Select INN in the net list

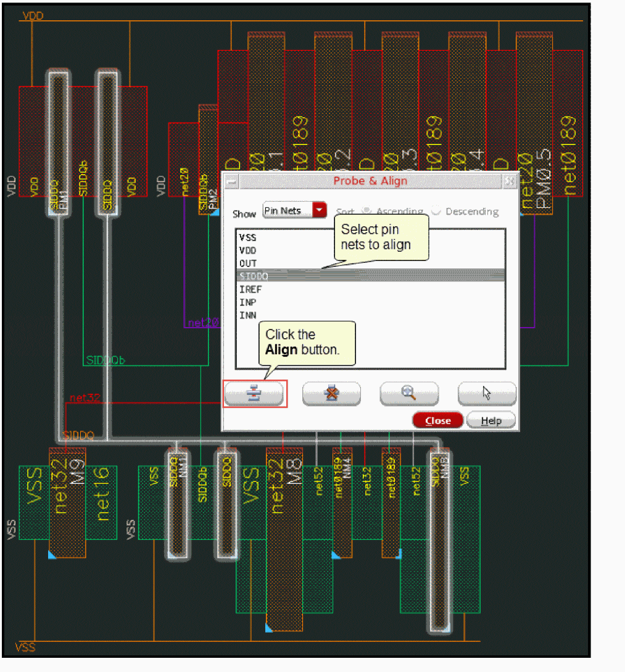pyautogui.click(x=247, y=315)
